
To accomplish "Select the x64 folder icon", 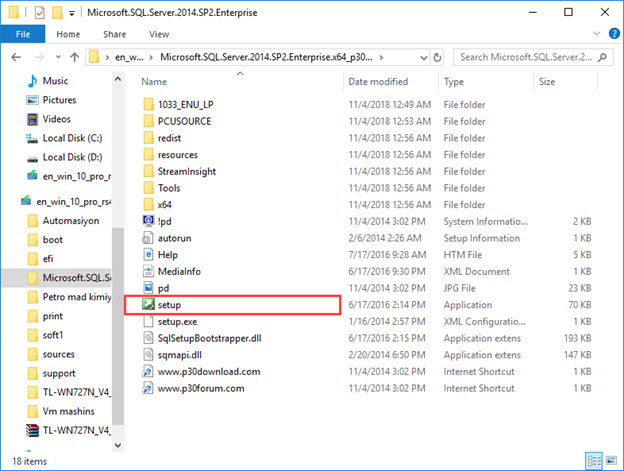I will [x=148, y=205].
